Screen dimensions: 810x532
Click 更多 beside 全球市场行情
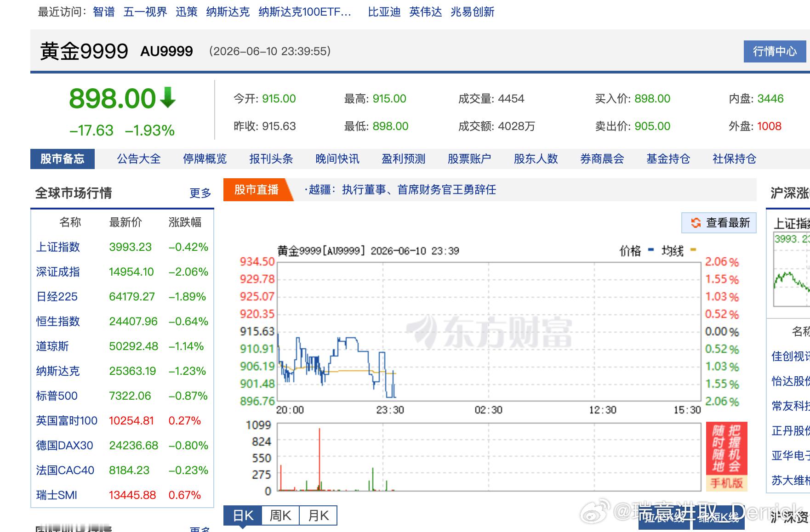click(x=200, y=193)
